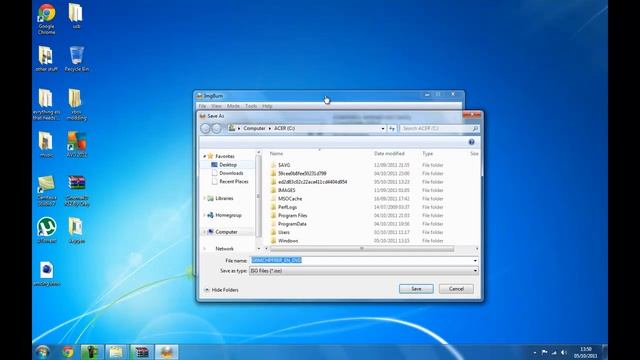640x360 pixels.
Task: Expand the Homegroup tree node
Action: pyautogui.click(x=204, y=215)
